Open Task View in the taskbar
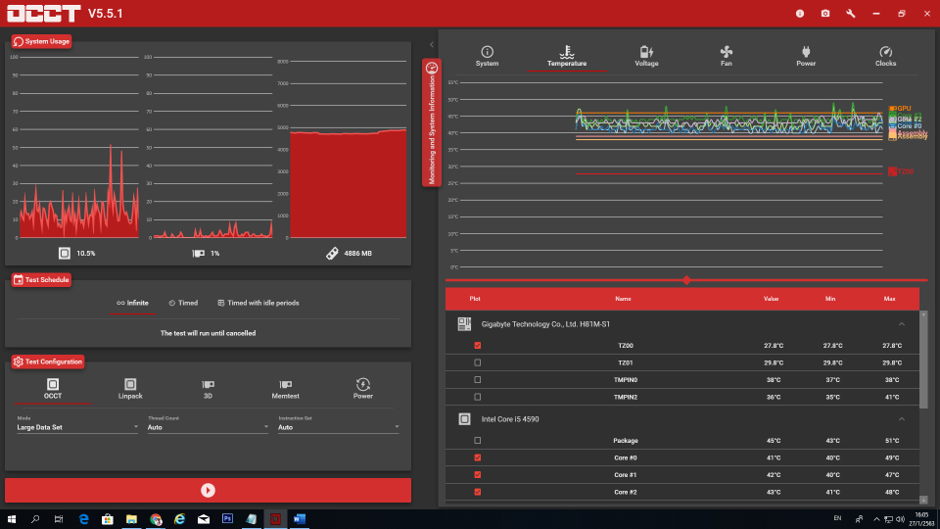The image size is (940, 529). coord(58,519)
